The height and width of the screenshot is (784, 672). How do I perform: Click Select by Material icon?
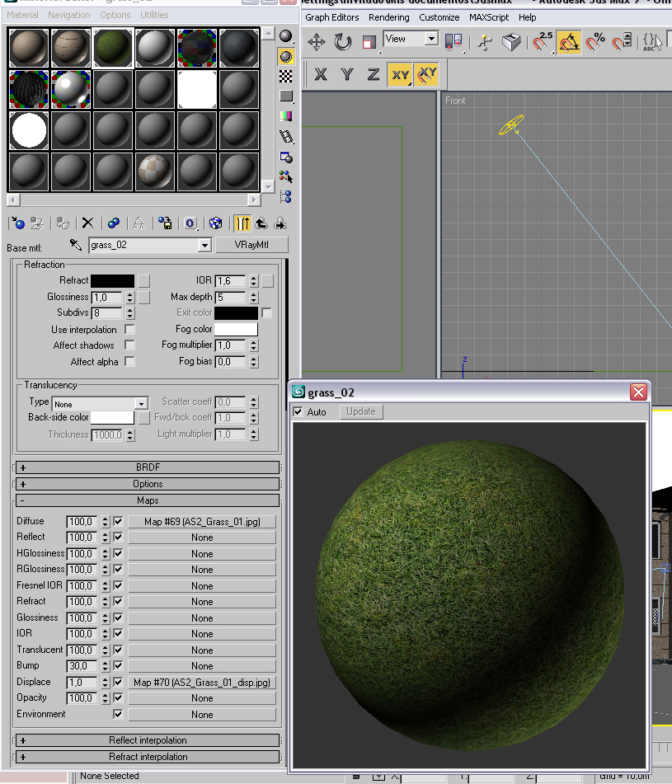click(x=286, y=176)
